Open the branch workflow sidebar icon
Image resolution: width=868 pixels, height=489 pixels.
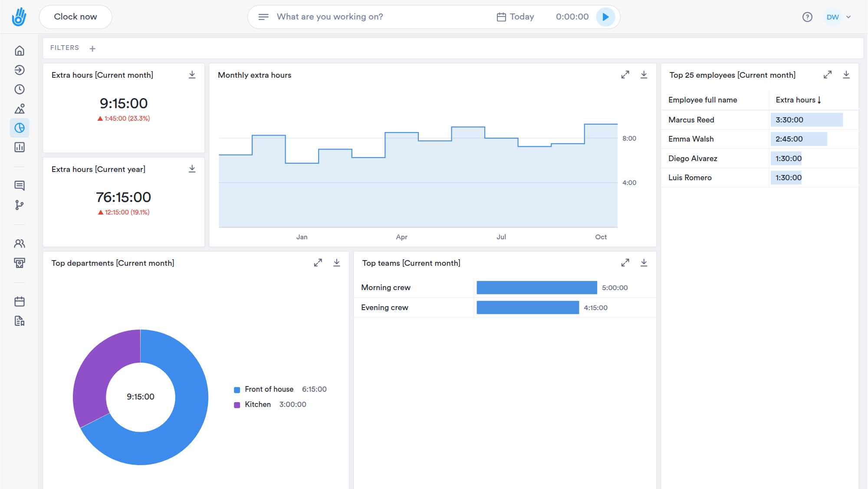click(20, 205)
